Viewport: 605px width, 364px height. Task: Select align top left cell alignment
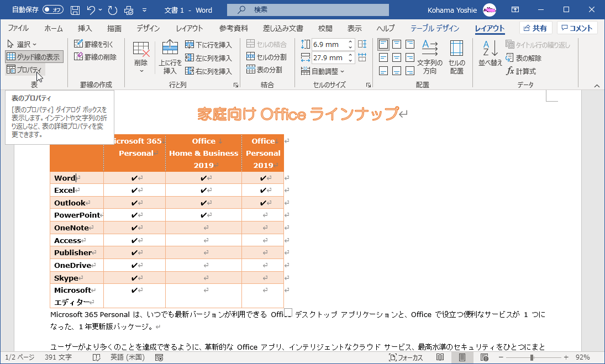click(383, 44)
